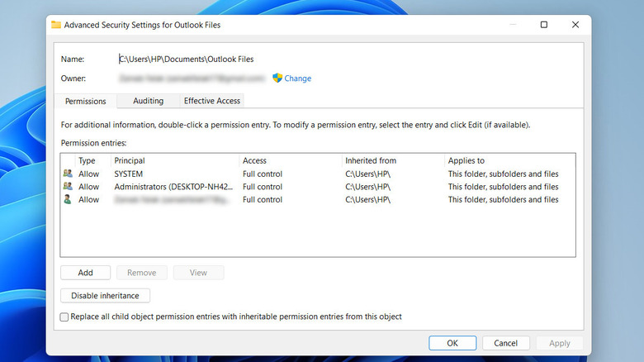Click the Change owner link

[297, 79]
